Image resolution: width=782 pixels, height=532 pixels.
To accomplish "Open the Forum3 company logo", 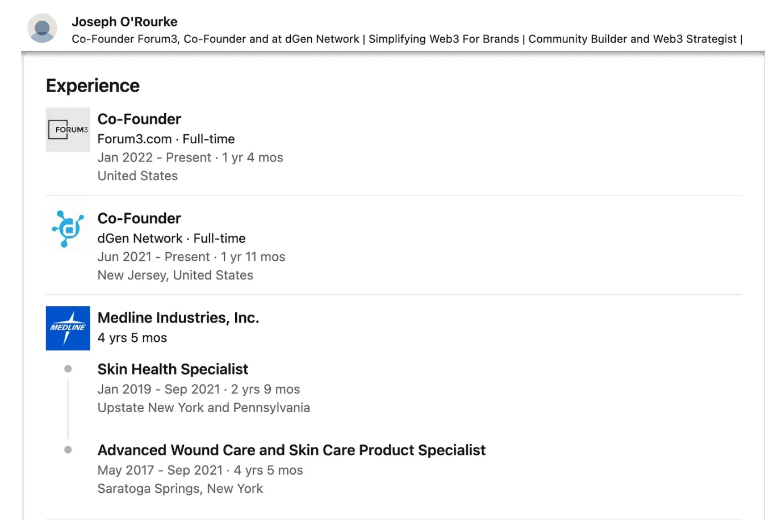I will 68,130.
